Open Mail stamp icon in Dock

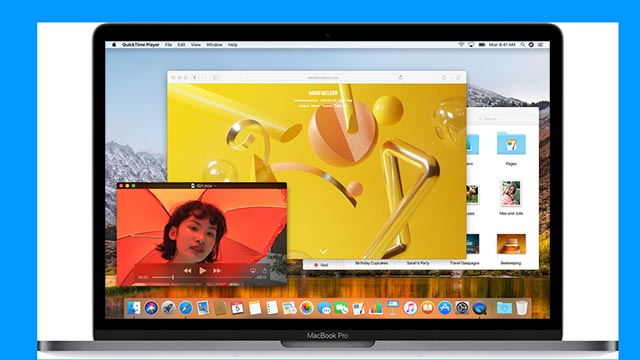(203, 308)
